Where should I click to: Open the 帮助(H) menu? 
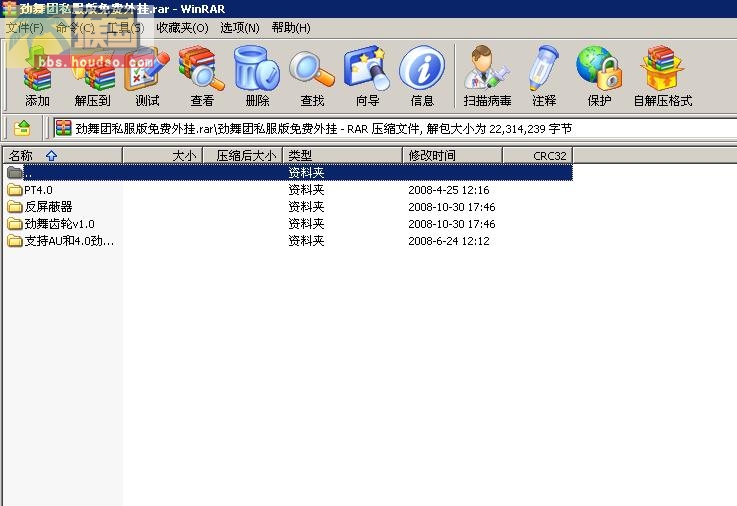point(291,28)
